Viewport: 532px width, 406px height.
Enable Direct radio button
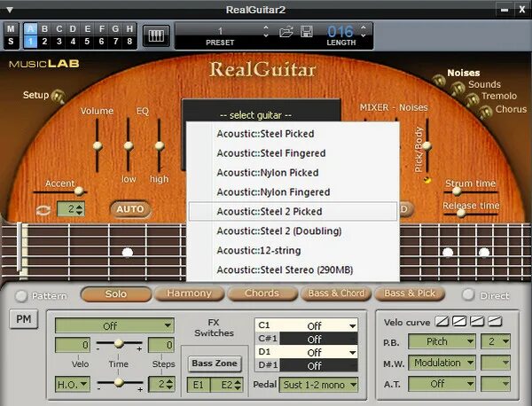[468, 294]
